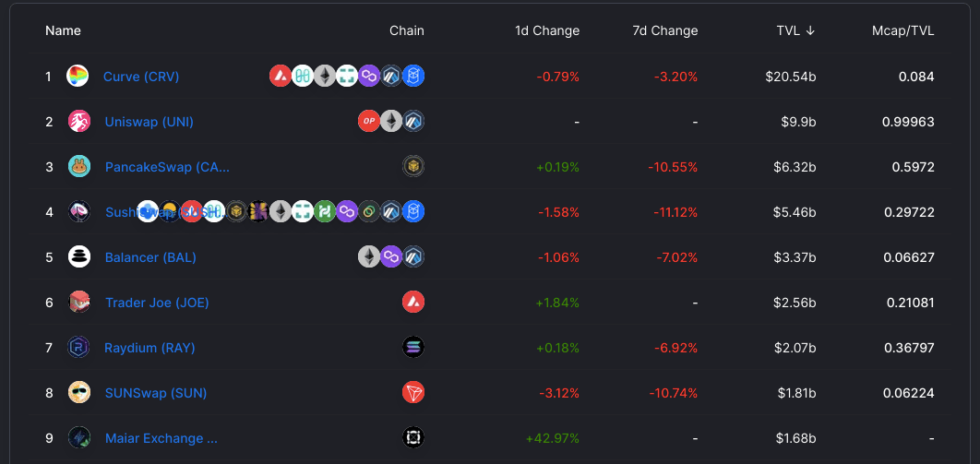Click the Name column header

63,30
